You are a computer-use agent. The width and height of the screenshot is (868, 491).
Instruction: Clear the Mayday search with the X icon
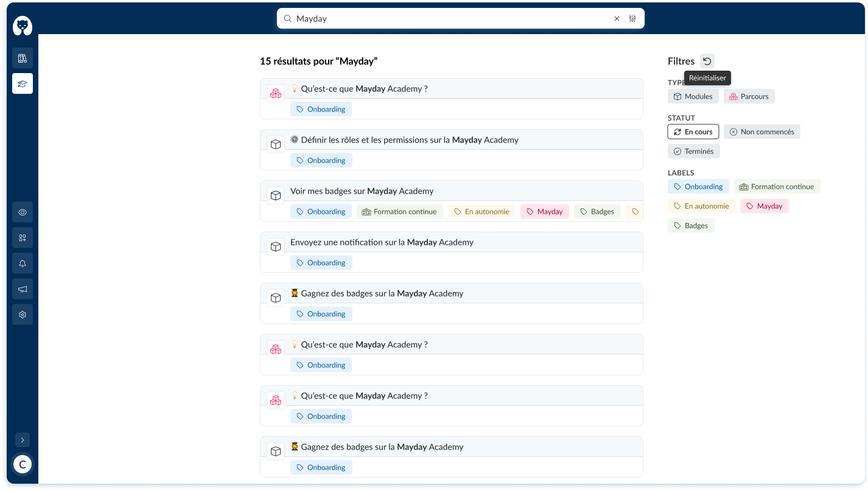617,18
